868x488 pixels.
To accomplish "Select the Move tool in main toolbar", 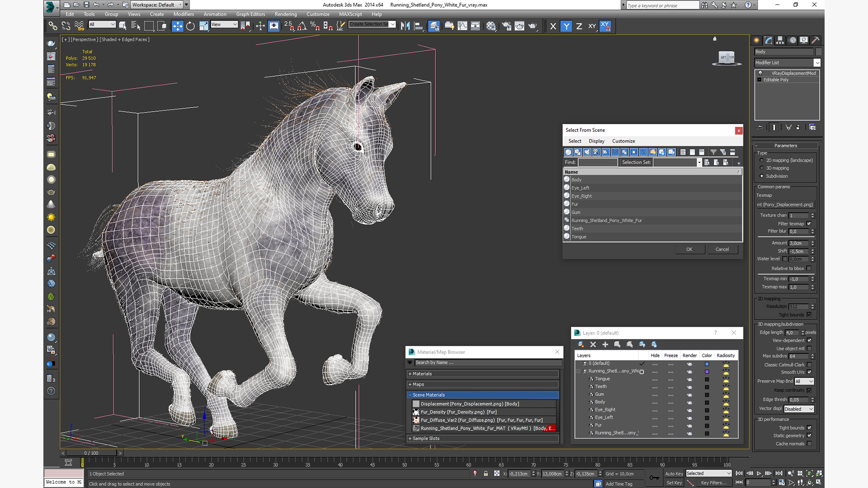I will coord(178,26).
